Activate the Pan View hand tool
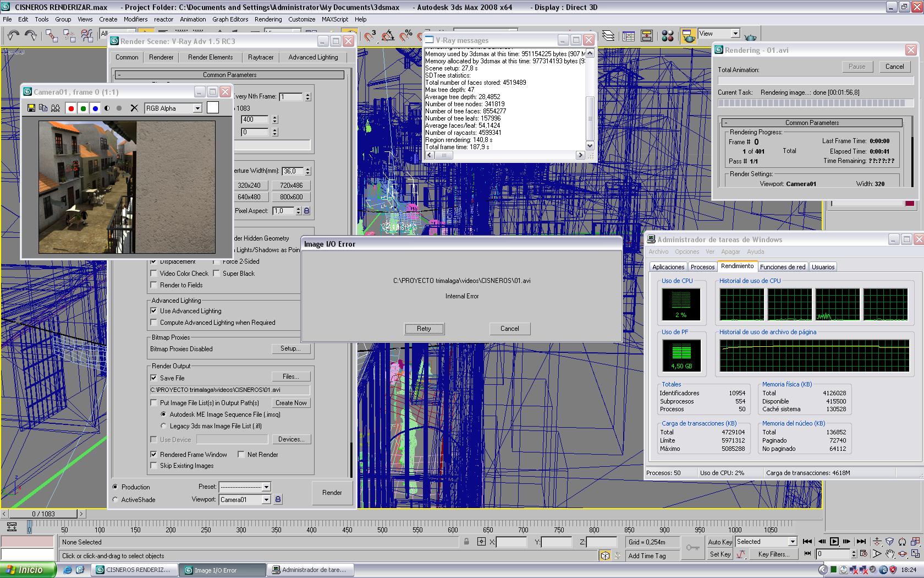Screen dimensions: 924x578 (889, 554)
